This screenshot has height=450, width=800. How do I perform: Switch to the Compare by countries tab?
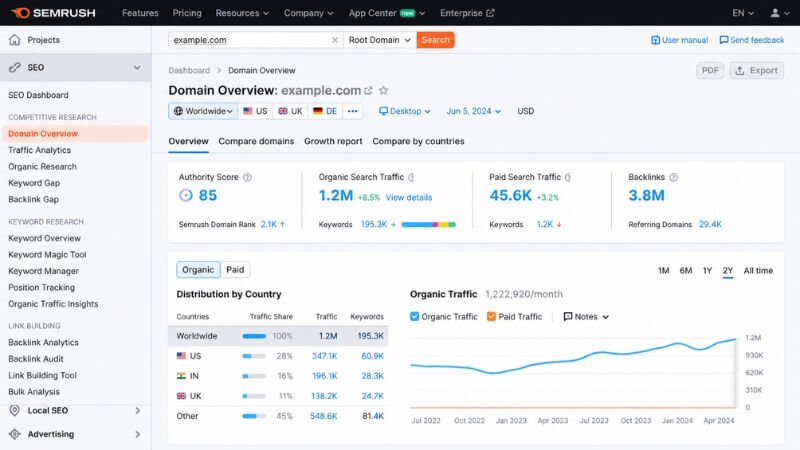coord(418,141)
